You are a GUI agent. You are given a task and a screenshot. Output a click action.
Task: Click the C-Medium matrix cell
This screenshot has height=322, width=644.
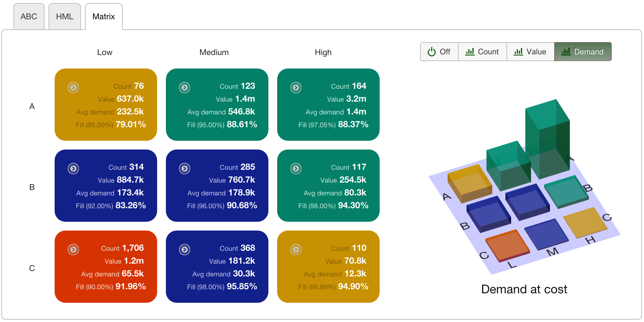(x=217, y=267)
